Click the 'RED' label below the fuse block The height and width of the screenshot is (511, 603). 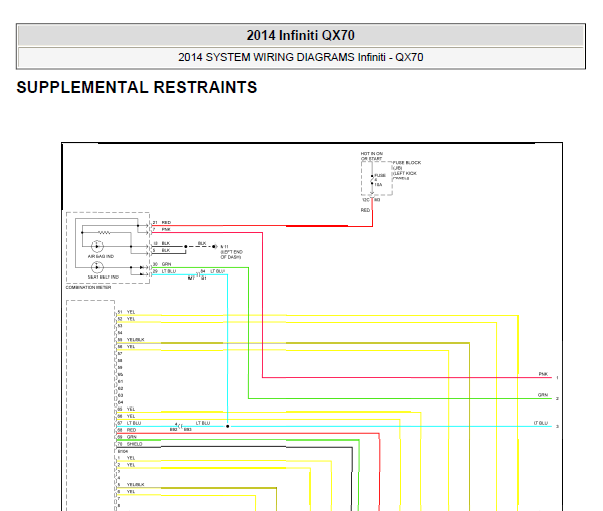coord(365,210)
